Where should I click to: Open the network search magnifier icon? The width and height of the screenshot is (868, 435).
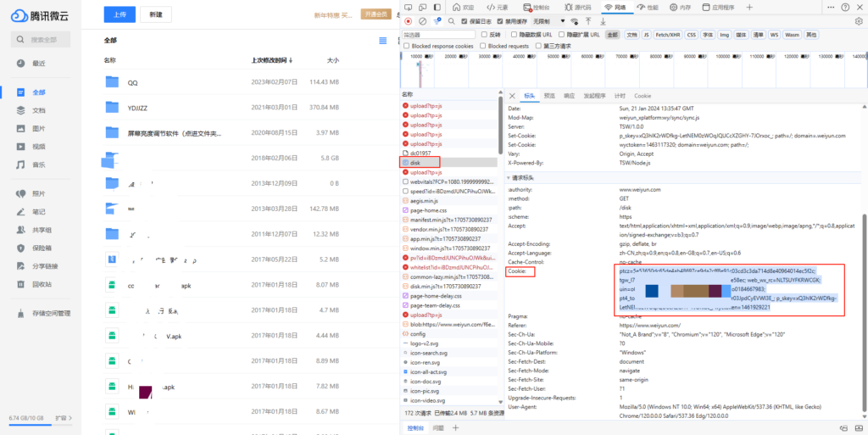click(453, 21)
